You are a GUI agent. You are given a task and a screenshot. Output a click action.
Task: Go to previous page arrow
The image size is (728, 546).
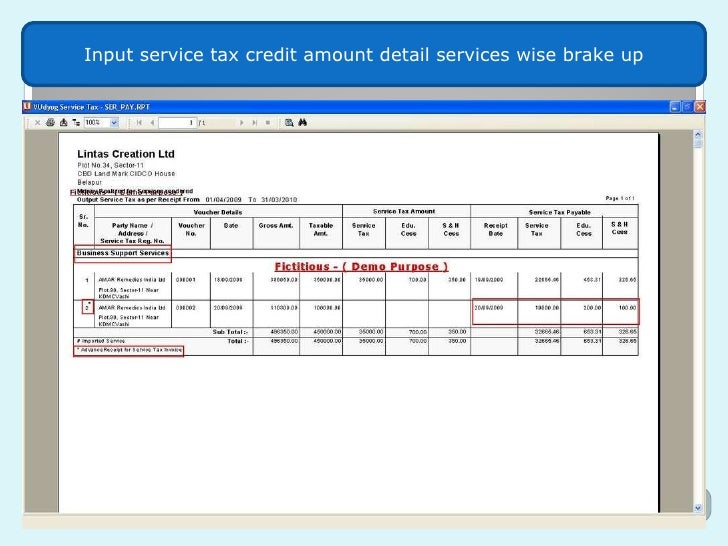152,123
